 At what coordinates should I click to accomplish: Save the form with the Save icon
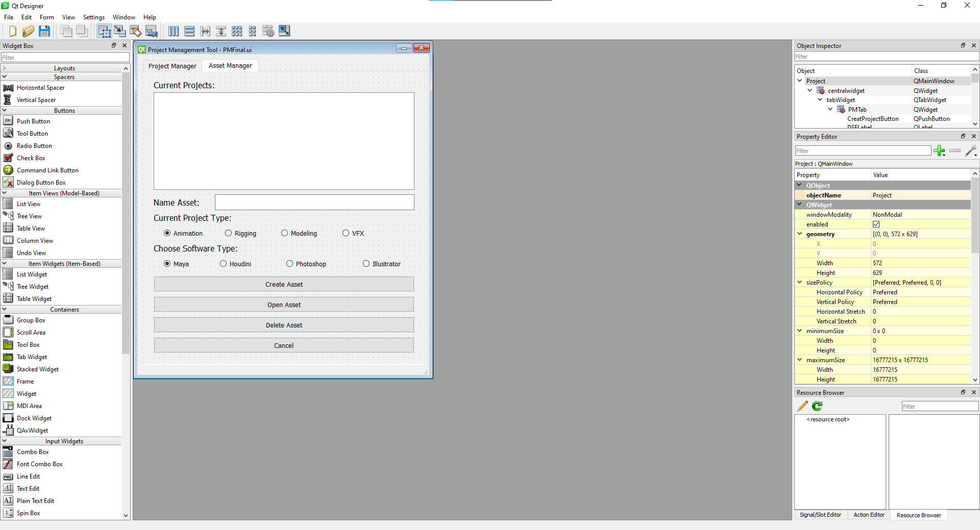click(44, 31)
